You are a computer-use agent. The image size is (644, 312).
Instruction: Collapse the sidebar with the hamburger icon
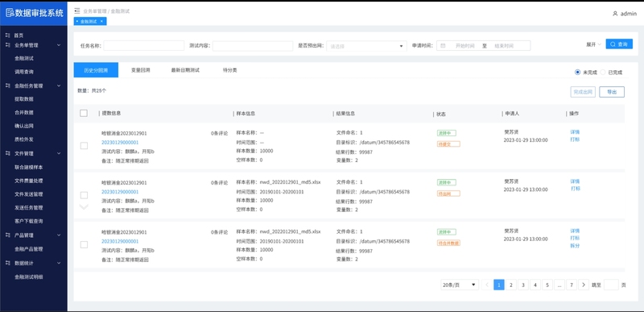tap(77, 11)
